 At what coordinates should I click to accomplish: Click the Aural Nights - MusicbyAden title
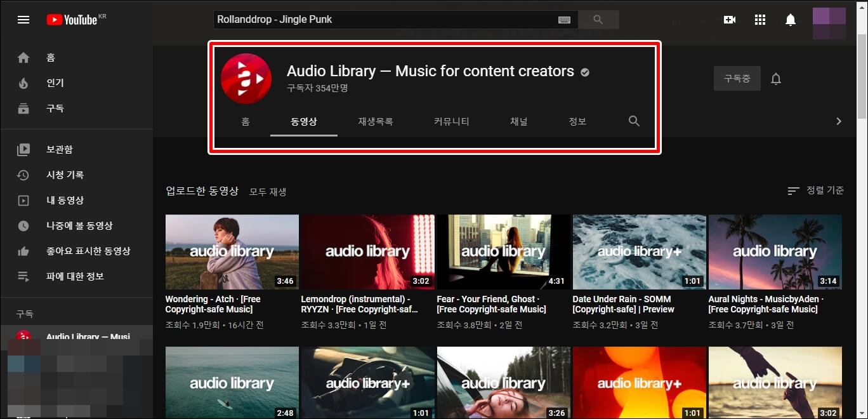pyautogui.click(x=766, y=304)
